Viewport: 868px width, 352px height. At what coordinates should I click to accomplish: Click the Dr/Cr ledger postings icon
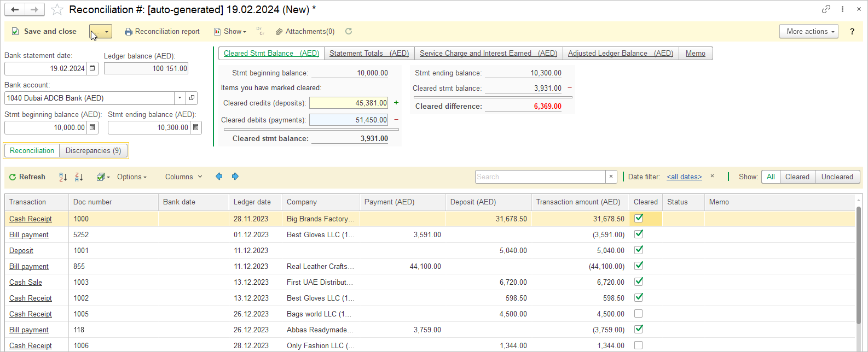pos(260,31)
